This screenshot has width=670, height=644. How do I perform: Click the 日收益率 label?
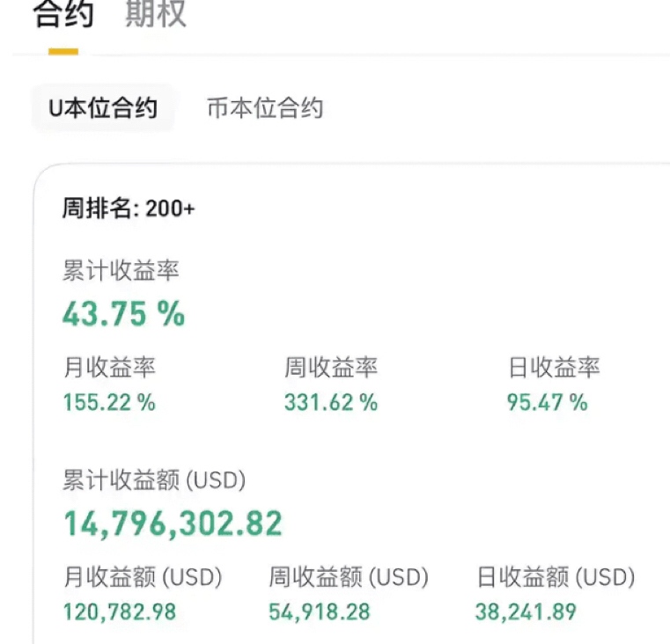click(x=554, y=368)
